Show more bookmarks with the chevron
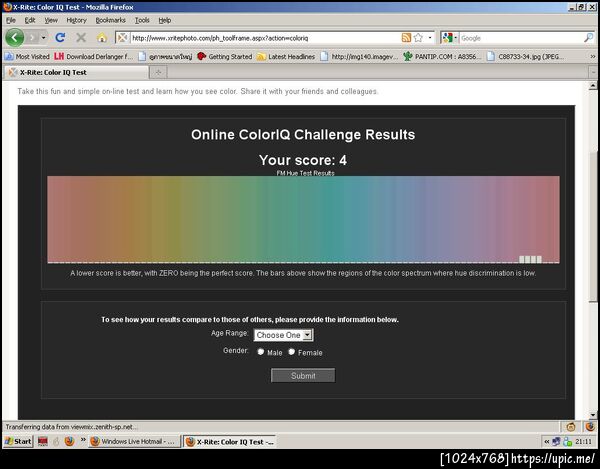 593,57
